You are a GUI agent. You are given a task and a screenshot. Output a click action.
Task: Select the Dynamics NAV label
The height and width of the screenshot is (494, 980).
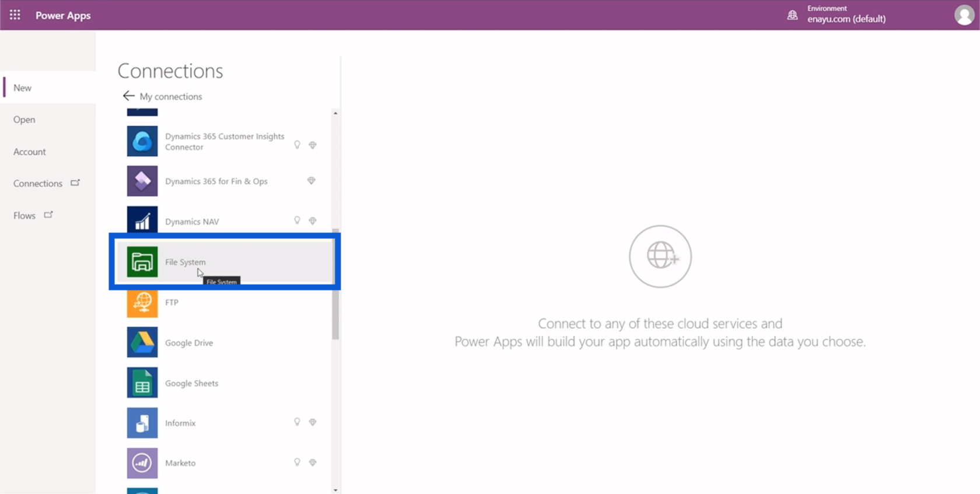pos(192,222)
